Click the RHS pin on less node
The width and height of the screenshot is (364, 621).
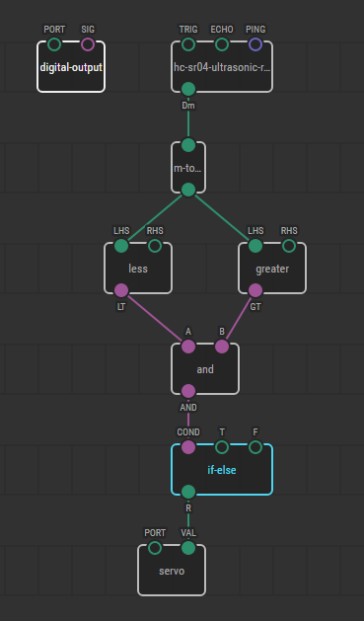coord(155,246)
